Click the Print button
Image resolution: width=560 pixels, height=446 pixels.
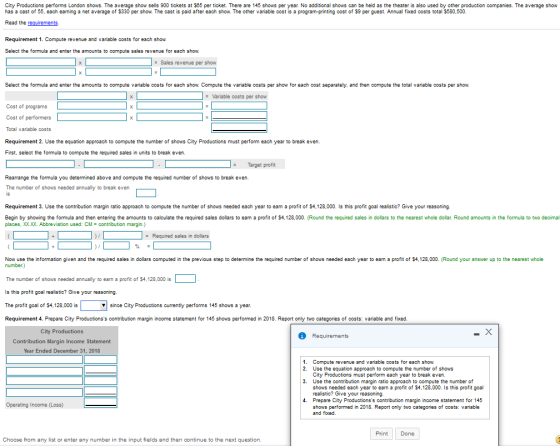click(x=381, y=434)
